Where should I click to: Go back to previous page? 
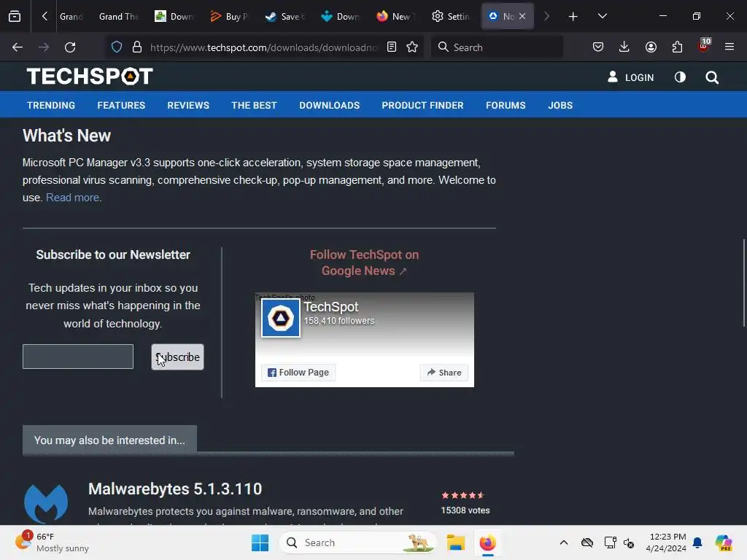click(18, 47)
